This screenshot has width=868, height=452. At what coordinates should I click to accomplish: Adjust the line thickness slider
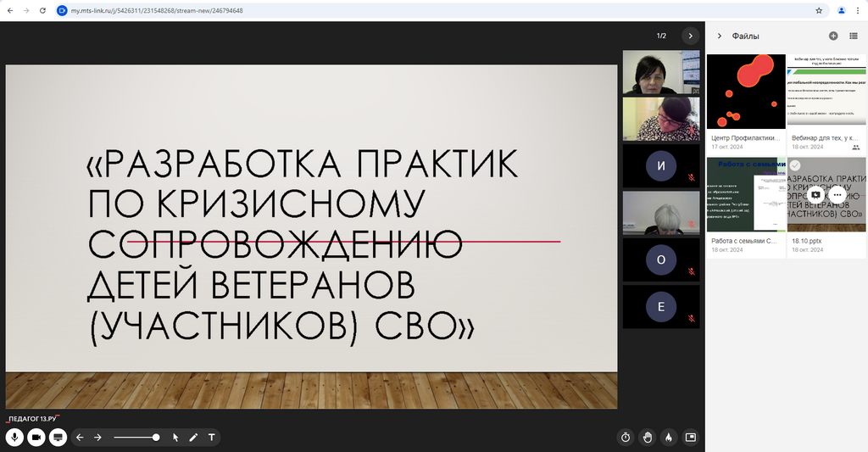click(136, 438)
